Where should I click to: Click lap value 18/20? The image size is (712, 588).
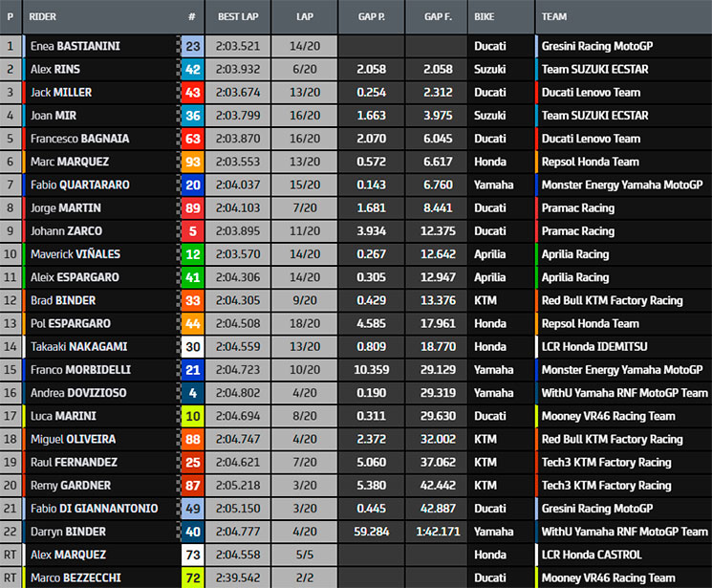coord(305,323)
